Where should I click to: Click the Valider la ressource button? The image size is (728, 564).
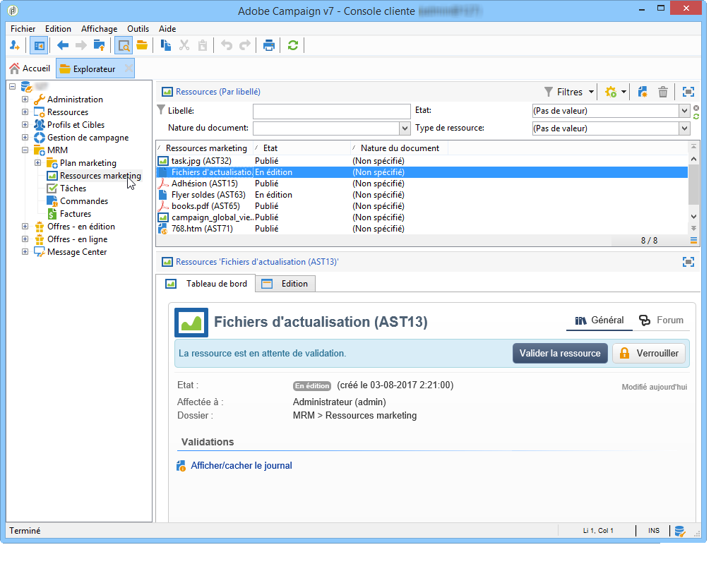tap(560, 353)
